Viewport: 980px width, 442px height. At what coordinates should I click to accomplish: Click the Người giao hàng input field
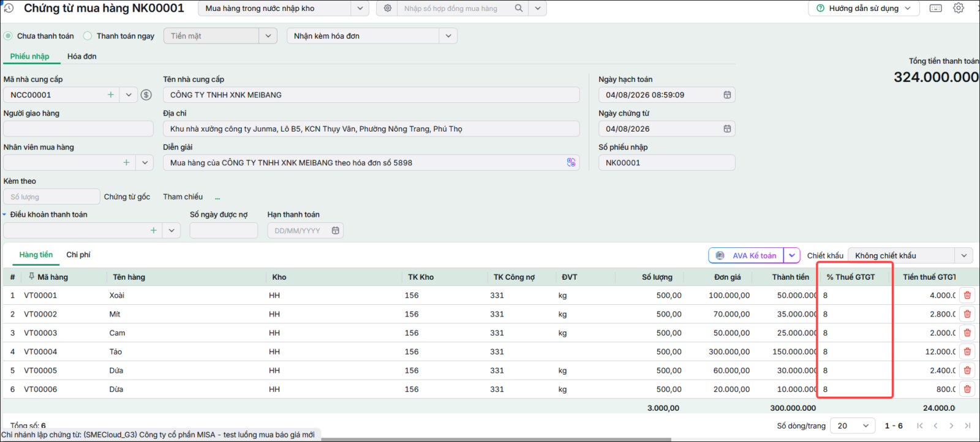[x=78, y=129]
